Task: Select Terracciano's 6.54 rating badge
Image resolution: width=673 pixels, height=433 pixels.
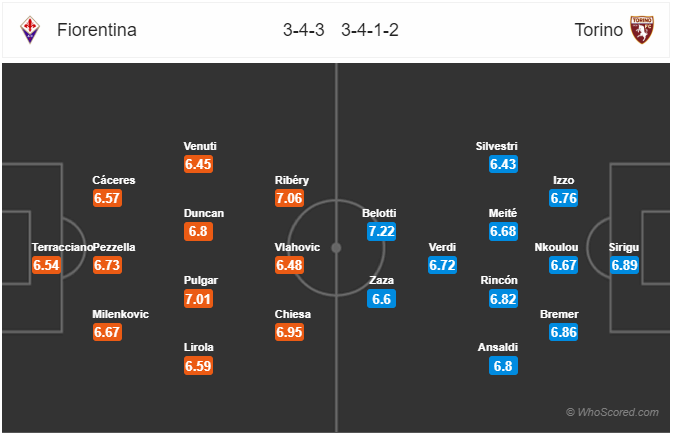Action: coord(46,265)
